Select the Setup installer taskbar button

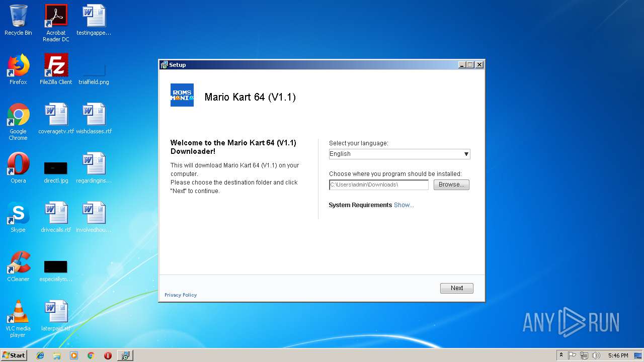pos(125,355)
